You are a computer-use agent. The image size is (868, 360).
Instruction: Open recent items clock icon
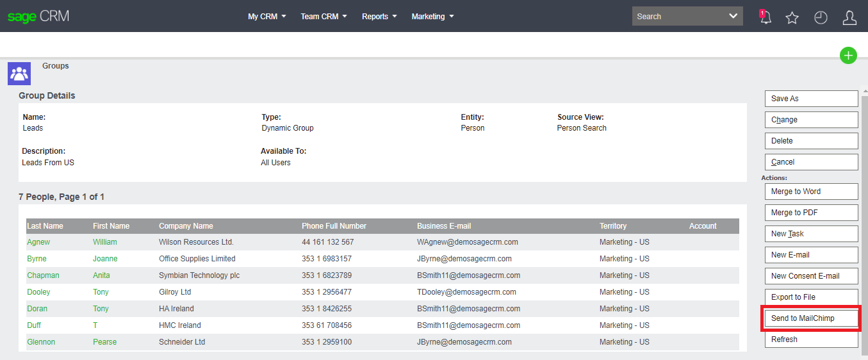[821, 17]
